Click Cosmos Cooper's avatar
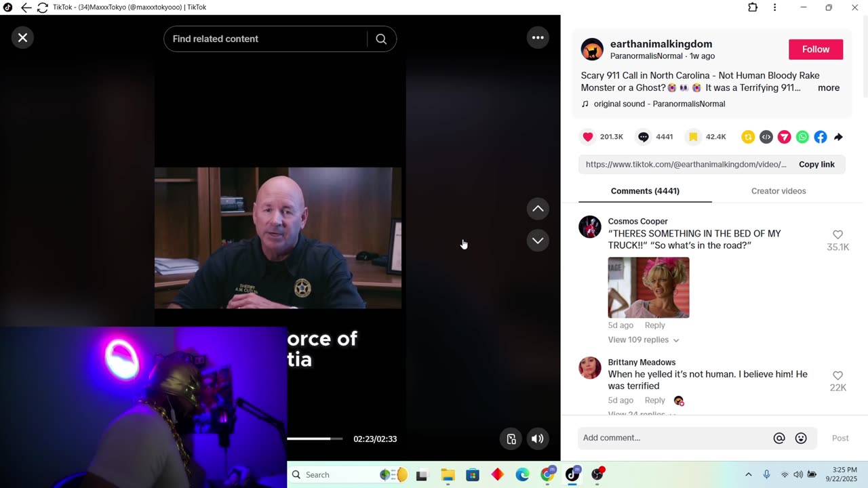 [590, 227]
